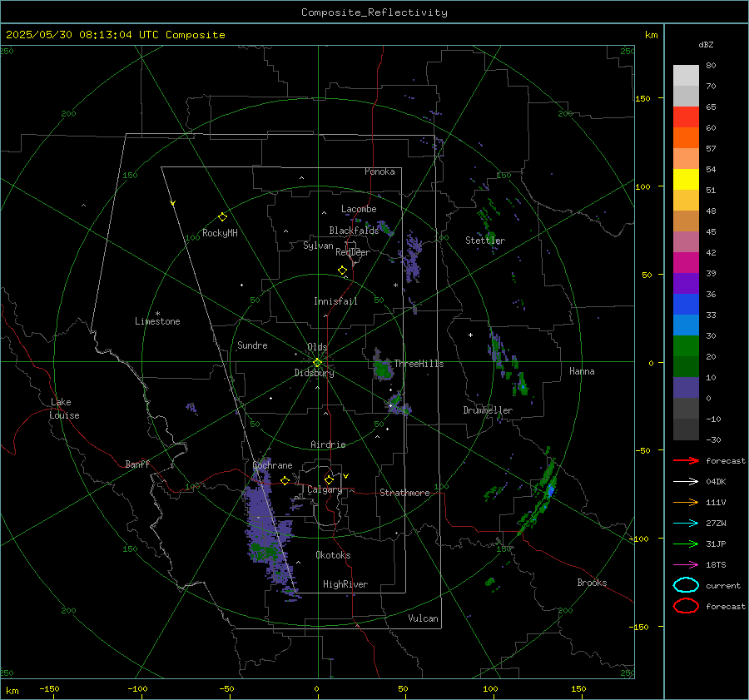The image size is (749, 700).
Task: Click the ThreeHills label
Action: pyautogui.click(x=419, y=364)
